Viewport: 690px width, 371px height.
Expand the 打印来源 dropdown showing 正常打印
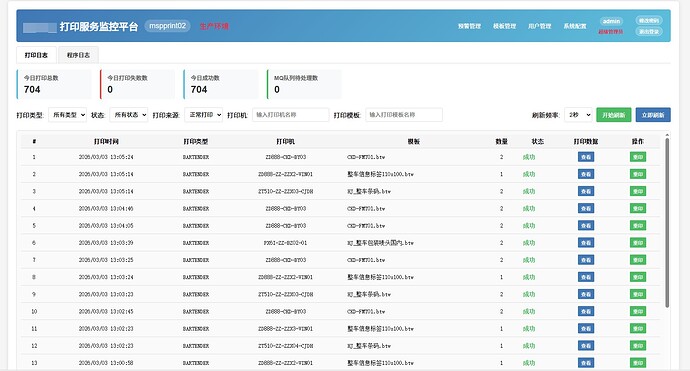point(203,115)
